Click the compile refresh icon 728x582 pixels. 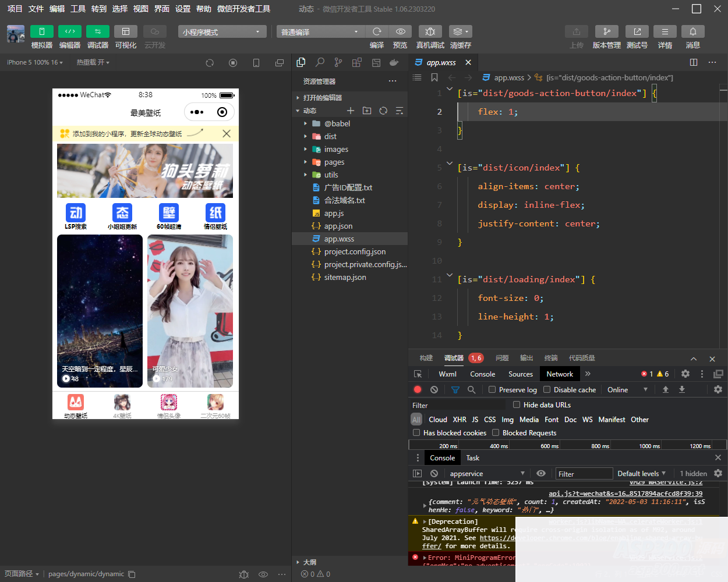[x=377, y=31]
